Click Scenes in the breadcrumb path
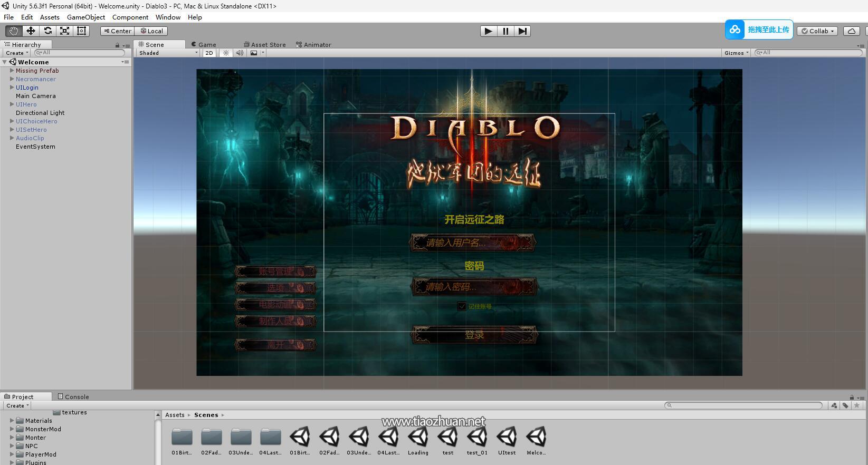The height and width of the screenshot is (465, 868). (206, 415)
